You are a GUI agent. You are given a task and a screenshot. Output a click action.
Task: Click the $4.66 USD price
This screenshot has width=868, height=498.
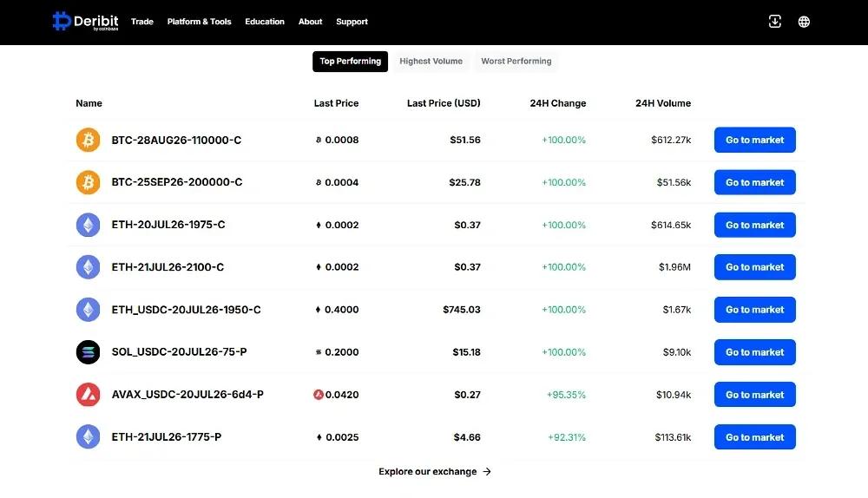tap(467, 436)
